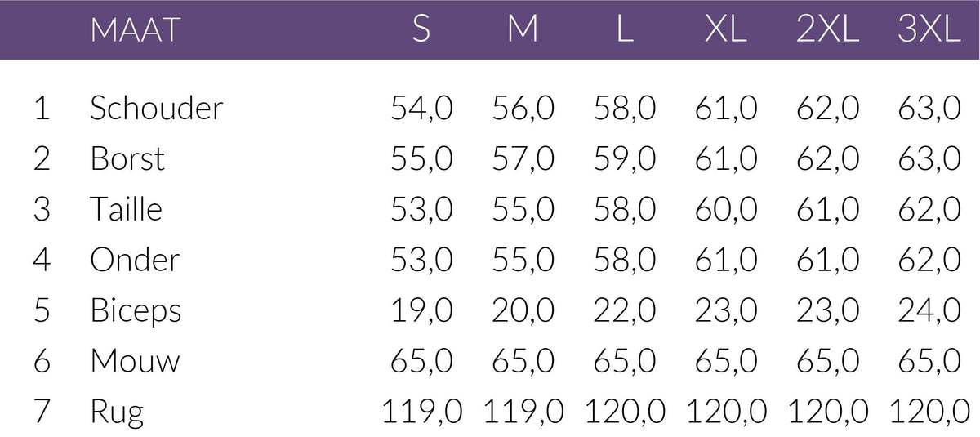Select the Mouw row label
Image resolution: width=980 pixels, height=437 pixels.
point(135,361)
